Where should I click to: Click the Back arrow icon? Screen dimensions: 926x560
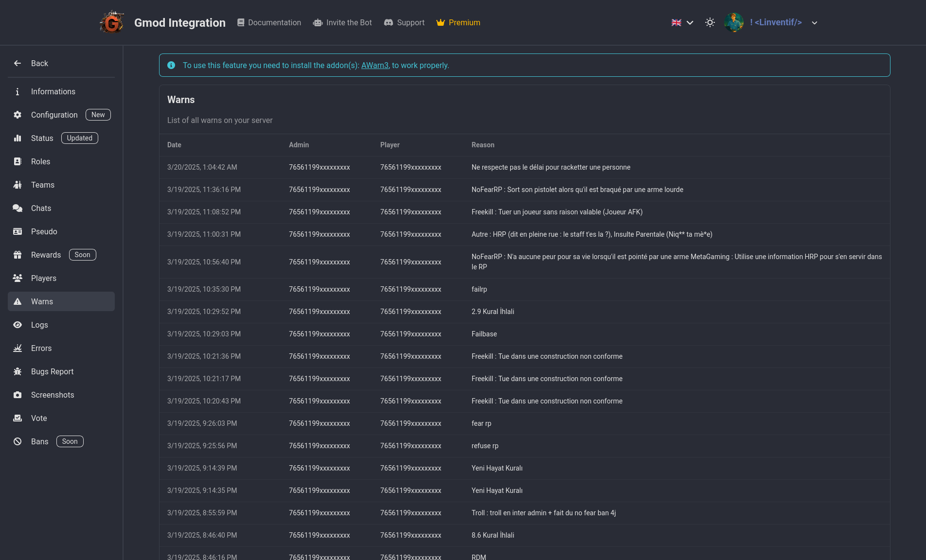18,63
